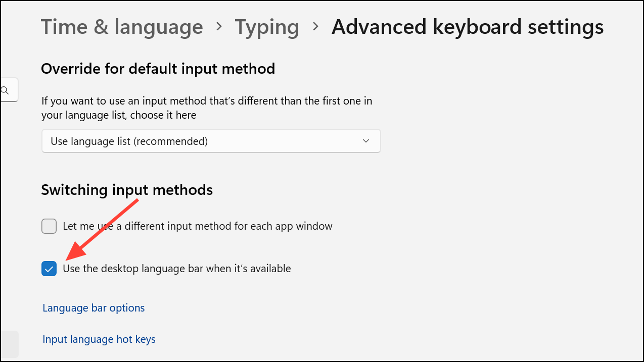
Task: Expand the input method dropdown arrow
Action: click(366, 141)
